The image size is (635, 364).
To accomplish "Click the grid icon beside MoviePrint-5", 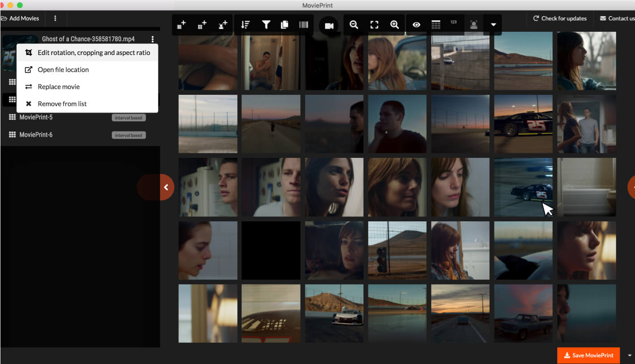I will tap(13, 117).
